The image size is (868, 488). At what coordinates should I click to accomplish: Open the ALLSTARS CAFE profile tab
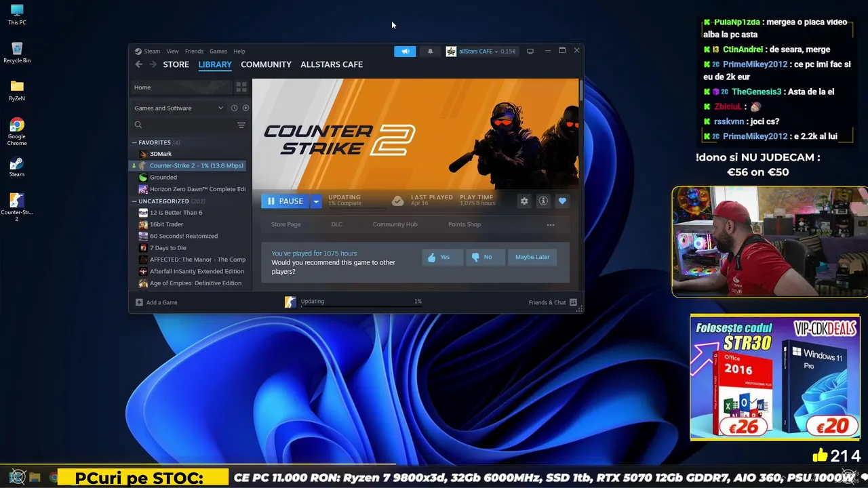click(x=332, y=64)
